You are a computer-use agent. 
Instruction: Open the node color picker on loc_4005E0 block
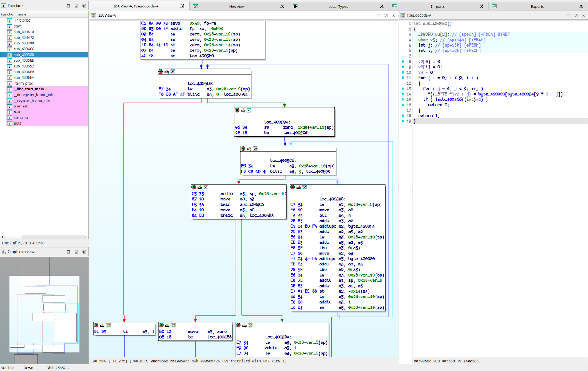pyautogui.click(x=160, y=72)
